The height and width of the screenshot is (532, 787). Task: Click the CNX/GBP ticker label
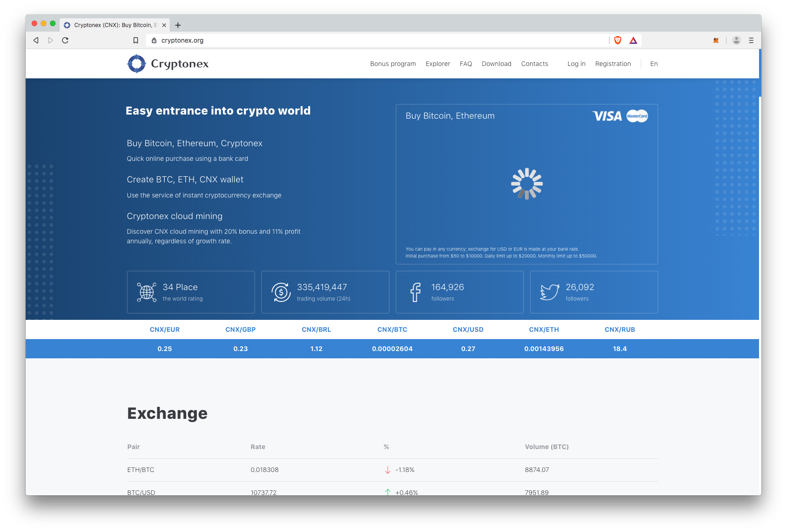point(240,329)
